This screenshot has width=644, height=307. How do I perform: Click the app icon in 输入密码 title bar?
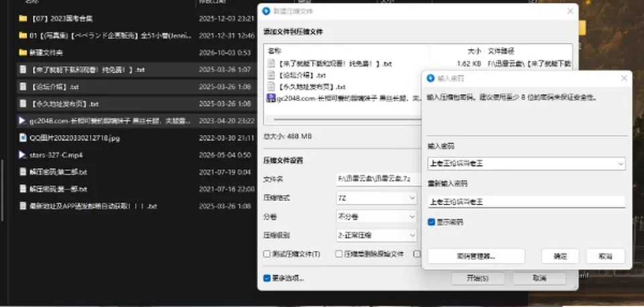(x=431, y=78)
